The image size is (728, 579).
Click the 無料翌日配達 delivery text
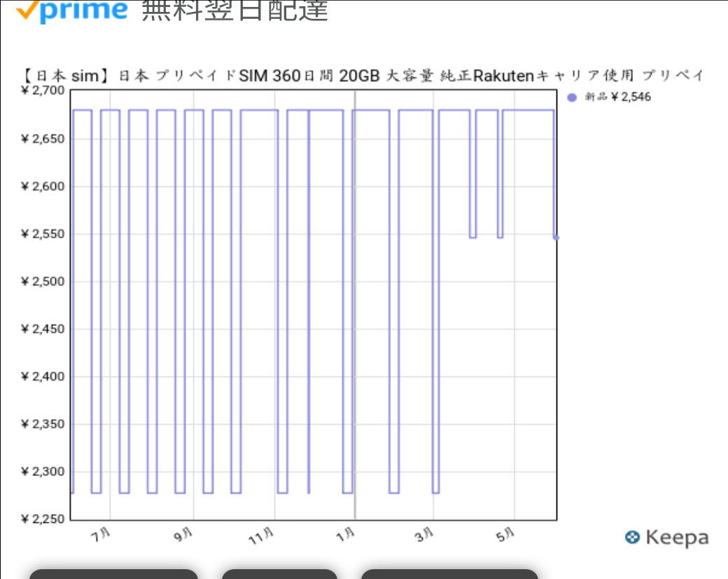pos(234,11)
